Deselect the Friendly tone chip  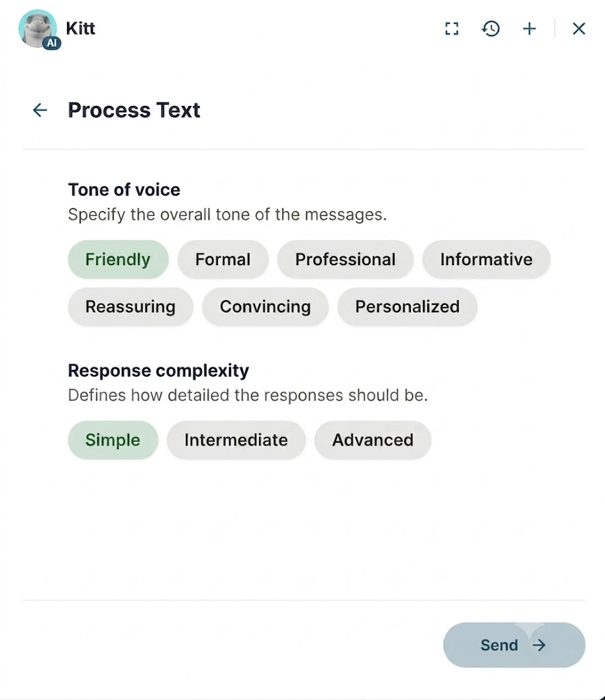tap(118, 259)
